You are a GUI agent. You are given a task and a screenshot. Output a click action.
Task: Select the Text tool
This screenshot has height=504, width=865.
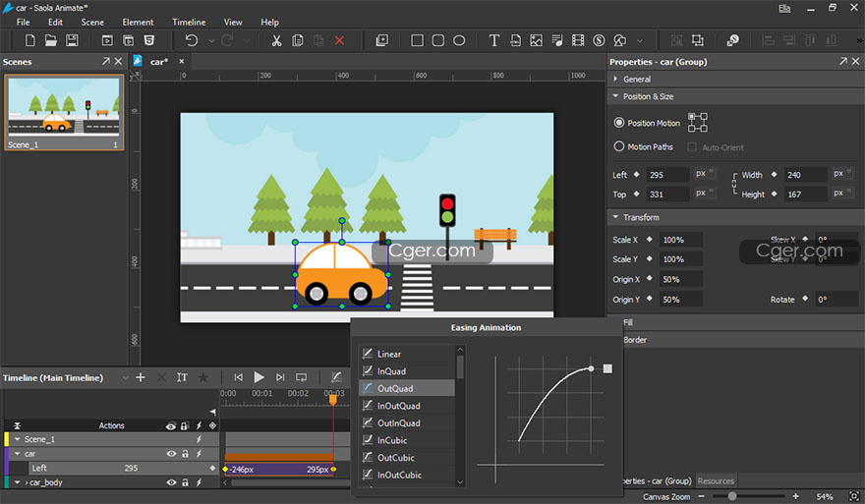(x=493, y=40)
